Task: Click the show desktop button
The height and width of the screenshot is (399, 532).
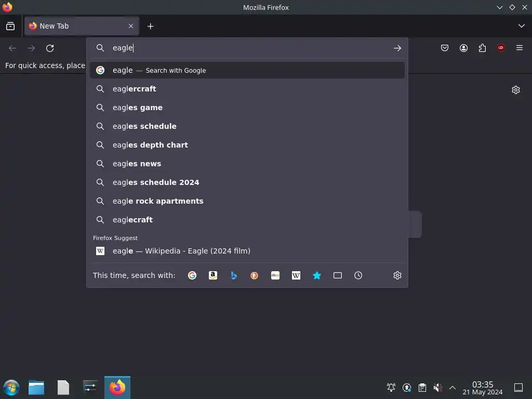Action: click(x=518, y=388)
